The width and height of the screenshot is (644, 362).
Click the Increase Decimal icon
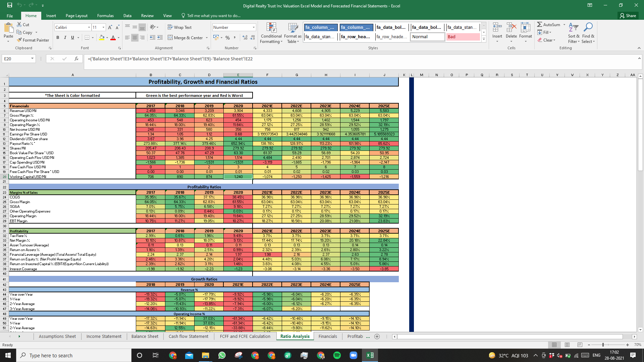[x=245, y=38]
